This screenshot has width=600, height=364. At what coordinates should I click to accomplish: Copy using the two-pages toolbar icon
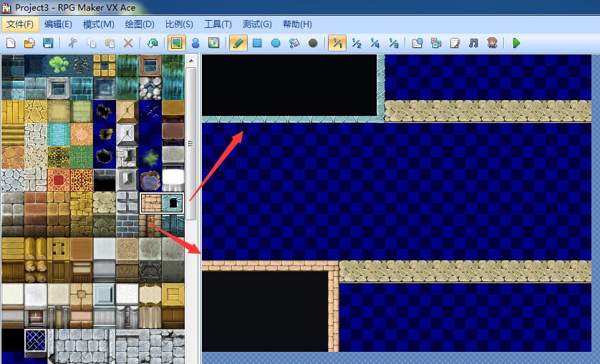92,43
